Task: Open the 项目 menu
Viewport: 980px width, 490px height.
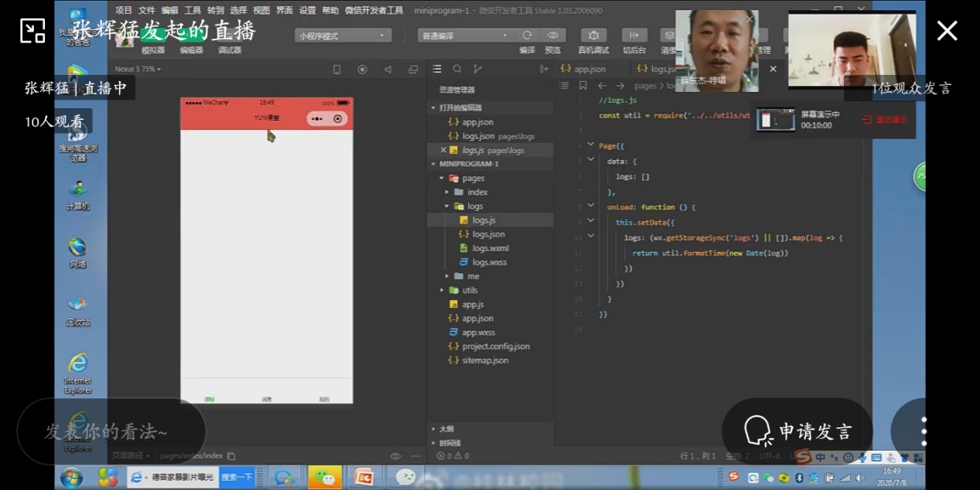Action: pos(124,11)
